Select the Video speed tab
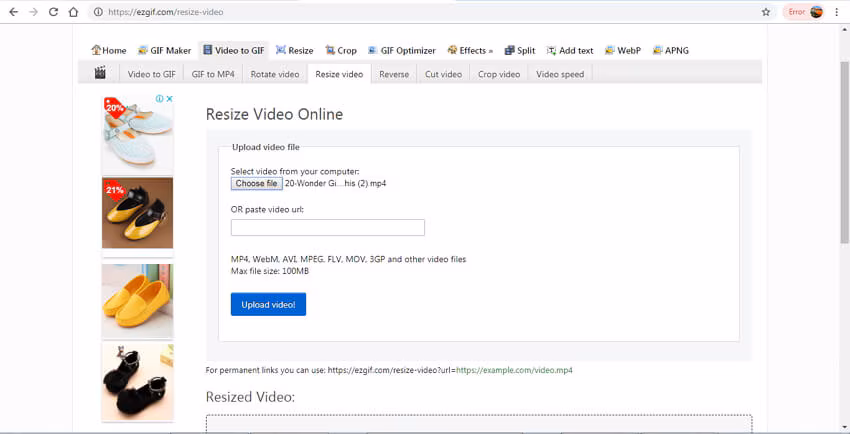The height and width of the screenshot is (434, 850). (560, 74)
